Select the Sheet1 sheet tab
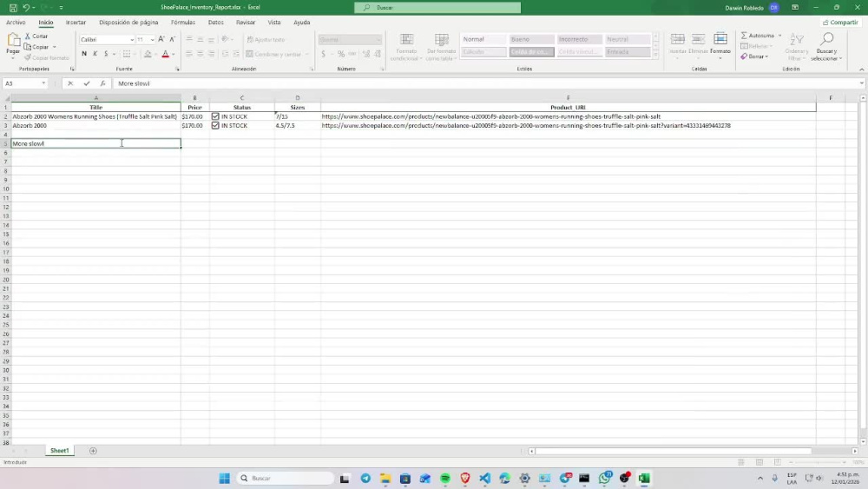Viewport: 868px width, 489px height. click(59, 451)
